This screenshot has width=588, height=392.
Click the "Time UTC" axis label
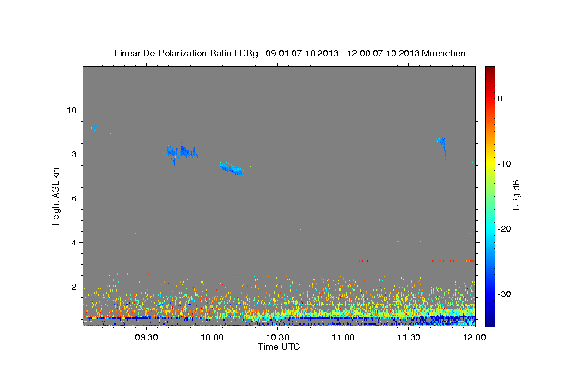pos(279,347)
